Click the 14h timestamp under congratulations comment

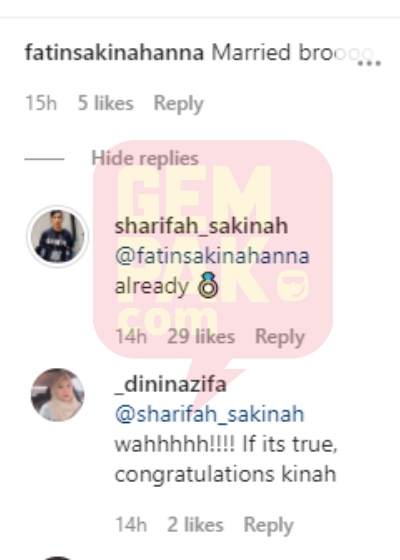(x=131, y=525)
